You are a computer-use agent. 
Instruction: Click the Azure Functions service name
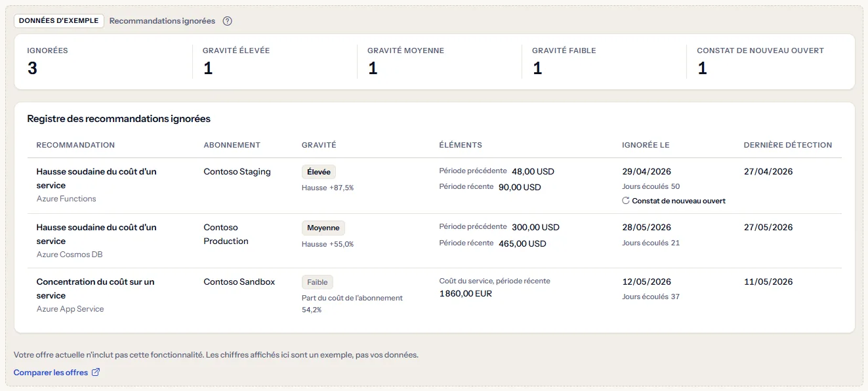point(66,199)
